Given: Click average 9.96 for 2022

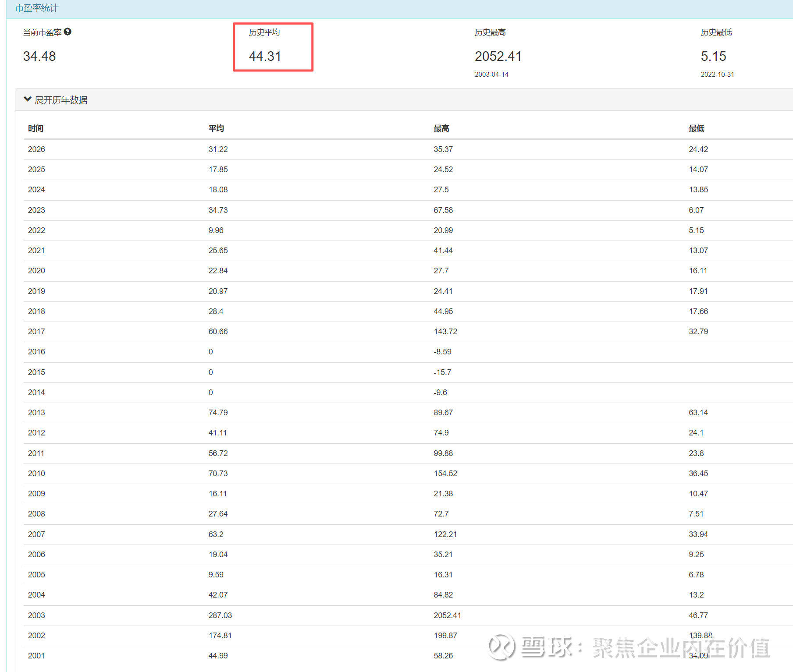Looking at the screenshot, I should tap(216, 230).
